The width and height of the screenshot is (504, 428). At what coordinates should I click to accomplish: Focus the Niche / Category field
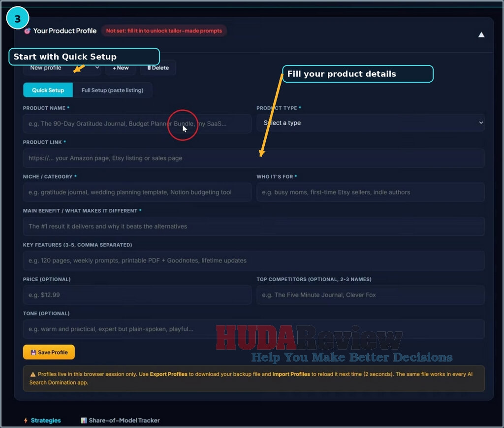point(137,192)
